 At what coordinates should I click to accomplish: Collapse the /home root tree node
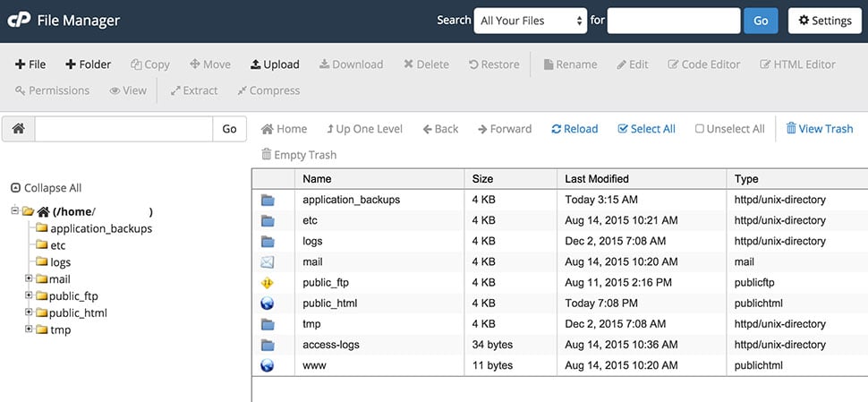pyautogui.click(x=14, y=210)
